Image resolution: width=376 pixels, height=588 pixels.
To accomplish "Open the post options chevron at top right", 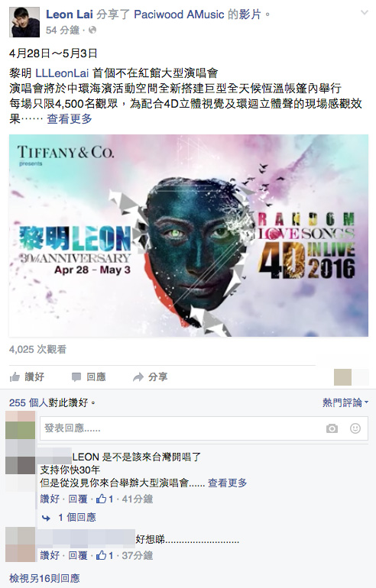I will pos(364,13).
